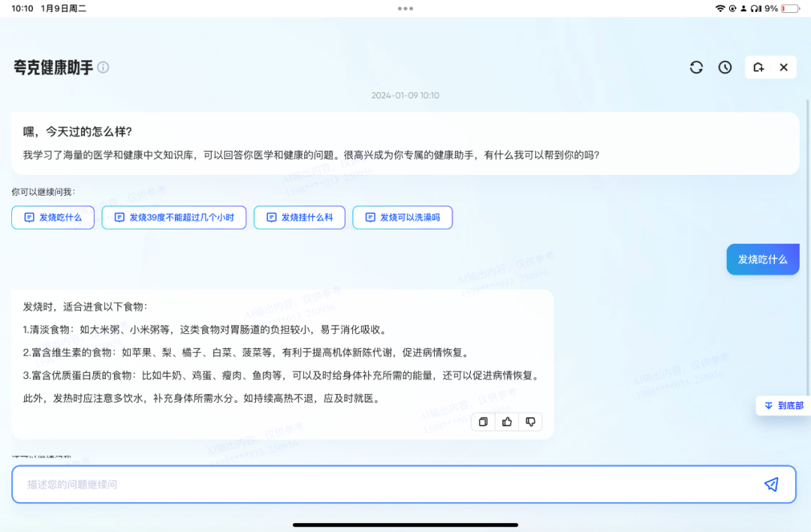The height and width of the screenshot is (532, 811).
Task: Click the send message arrow icon
Action: pyautogui.click(x=772, y=484)
